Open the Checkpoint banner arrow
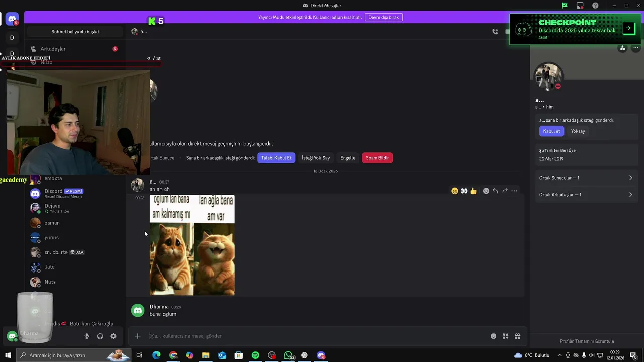644x362 pixels. pos(628,28)
